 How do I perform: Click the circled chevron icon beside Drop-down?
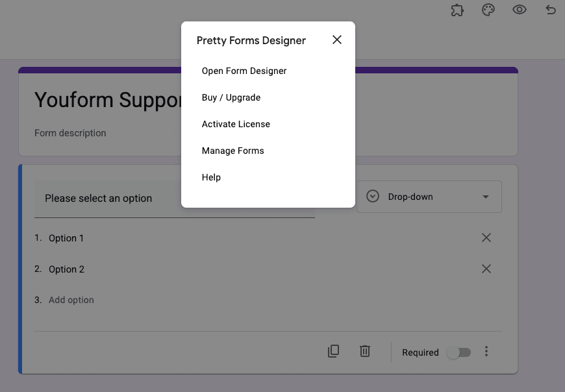click(x=373, y=196)
